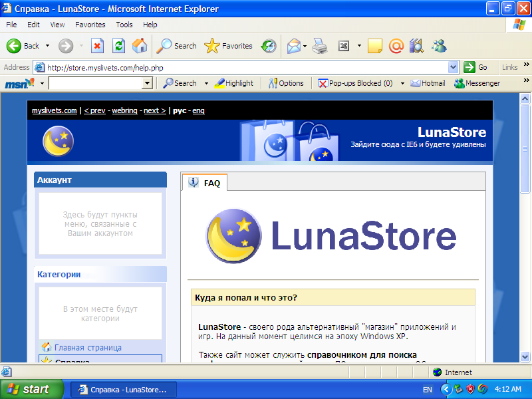Image resolution: width=532 pixels, height=399 pixels.
Task: Open the Search pane in the main toolbar
Action: 176,46
